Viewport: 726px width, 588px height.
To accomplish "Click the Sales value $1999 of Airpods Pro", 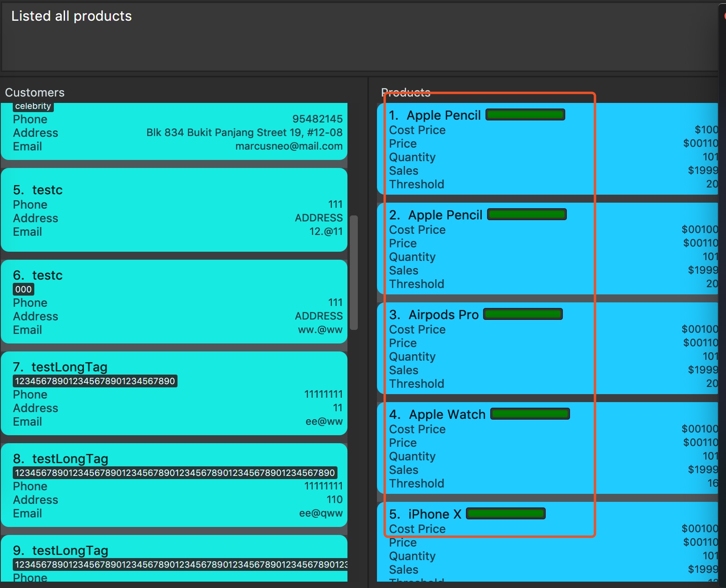I will click(703, 370).
